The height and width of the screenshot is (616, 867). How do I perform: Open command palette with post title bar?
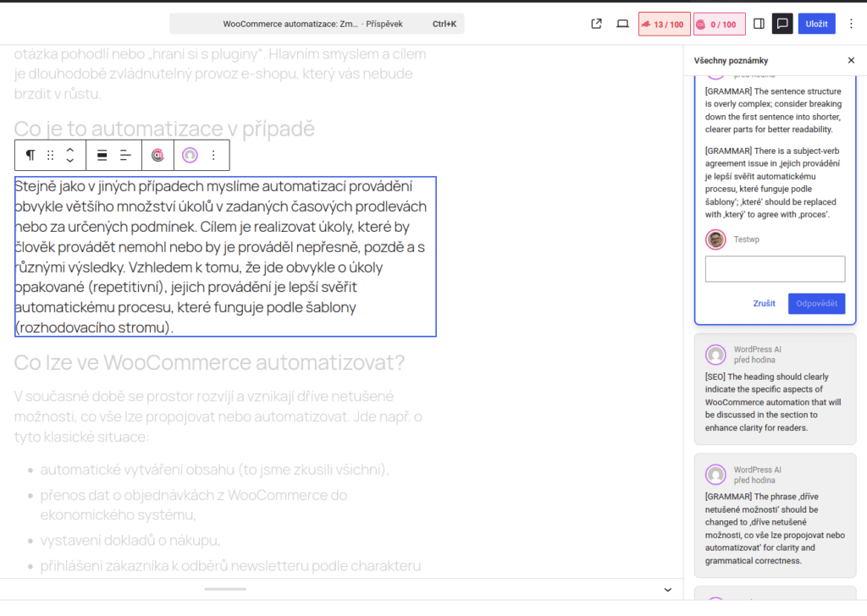[317, 24]
